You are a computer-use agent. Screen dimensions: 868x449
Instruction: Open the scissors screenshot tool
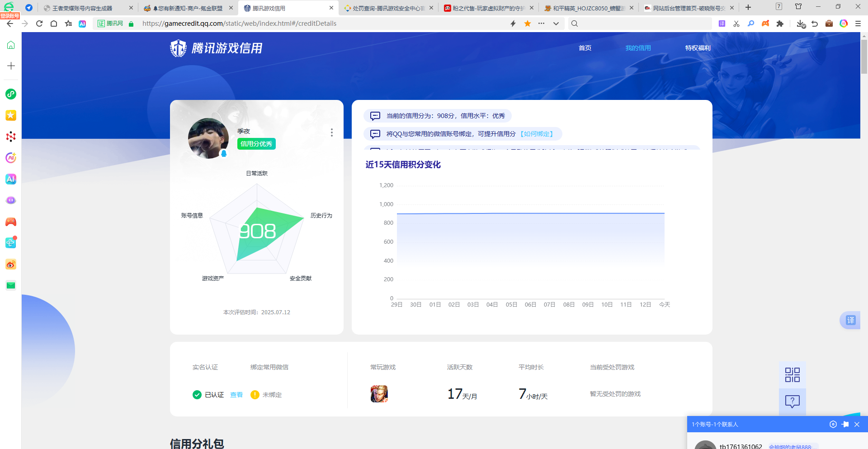pos(736,24)
